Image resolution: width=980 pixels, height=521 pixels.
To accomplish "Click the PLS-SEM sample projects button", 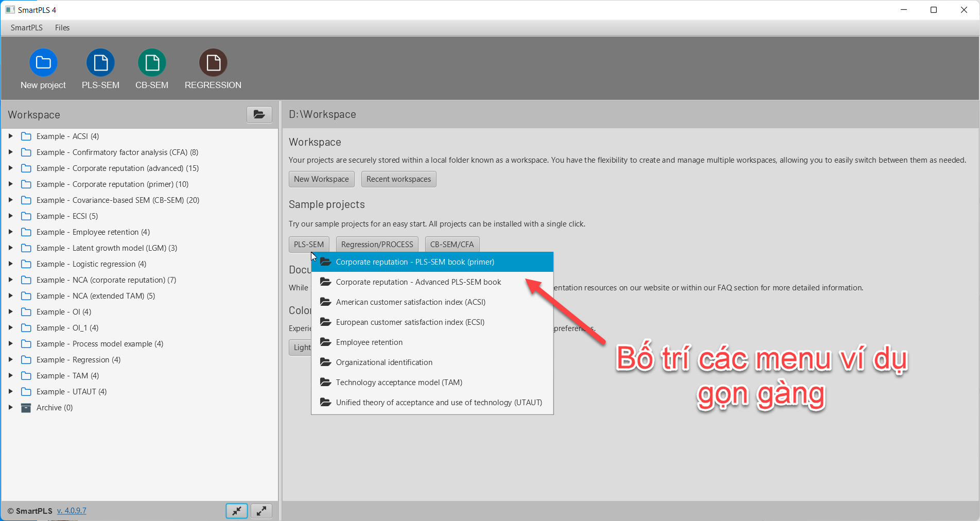I will pos(309,245).
